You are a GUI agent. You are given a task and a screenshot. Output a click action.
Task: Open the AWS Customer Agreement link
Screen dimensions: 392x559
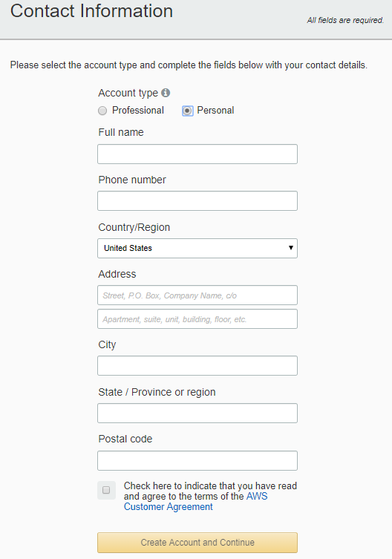(195, 502)
